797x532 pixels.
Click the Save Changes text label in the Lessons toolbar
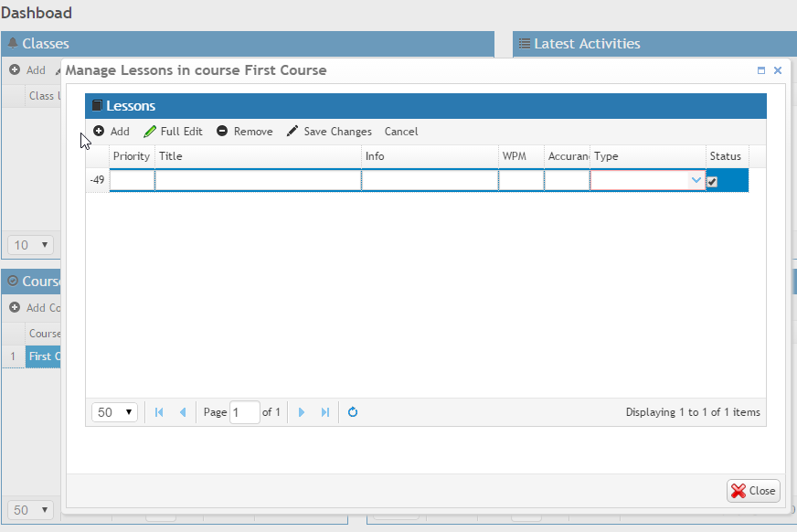tap(338, 132)
